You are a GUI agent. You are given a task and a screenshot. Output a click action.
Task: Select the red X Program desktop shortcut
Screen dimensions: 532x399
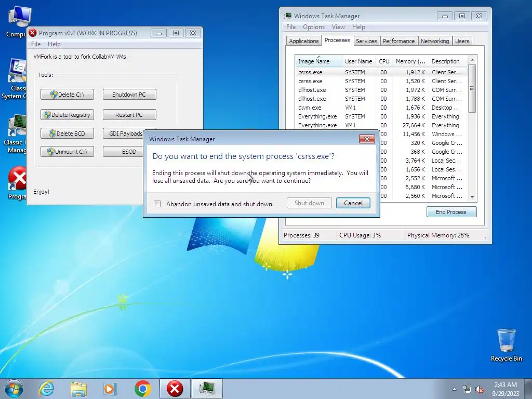(x=17, y=183)
